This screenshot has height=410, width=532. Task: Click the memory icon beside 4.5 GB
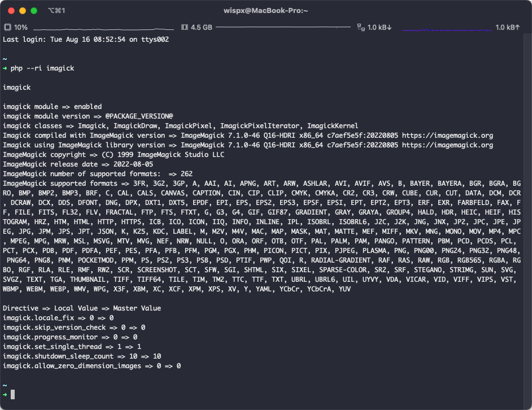[185, 27]
